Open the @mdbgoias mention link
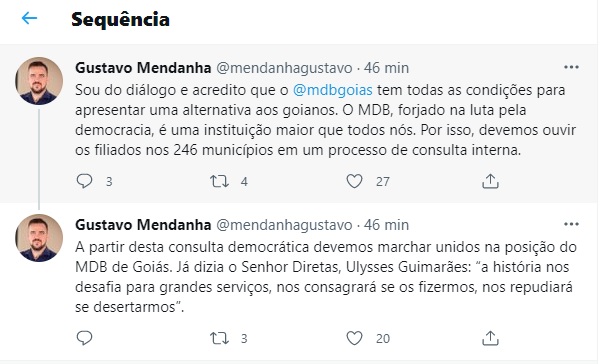Screen dimensions: 610x364 (333, 90)
